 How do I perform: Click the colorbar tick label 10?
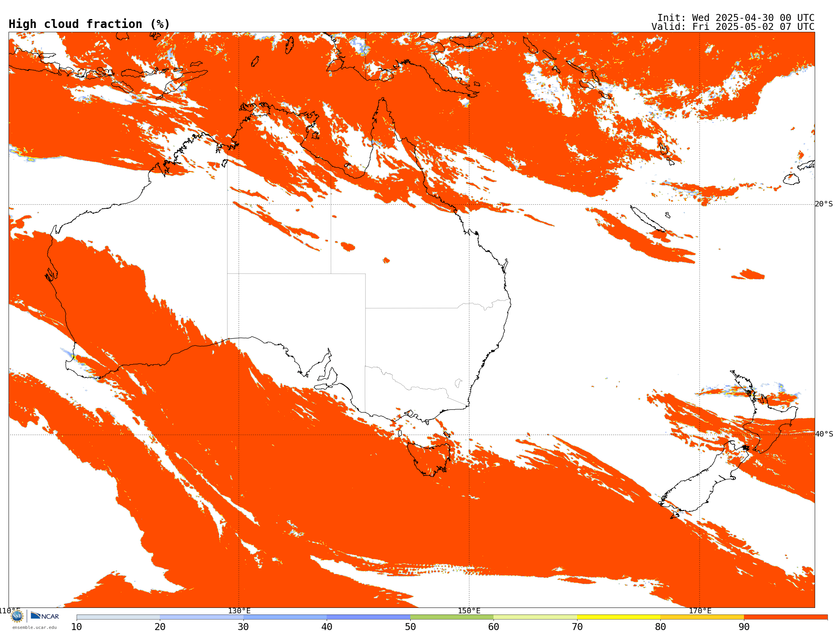(x=77, y=627)
